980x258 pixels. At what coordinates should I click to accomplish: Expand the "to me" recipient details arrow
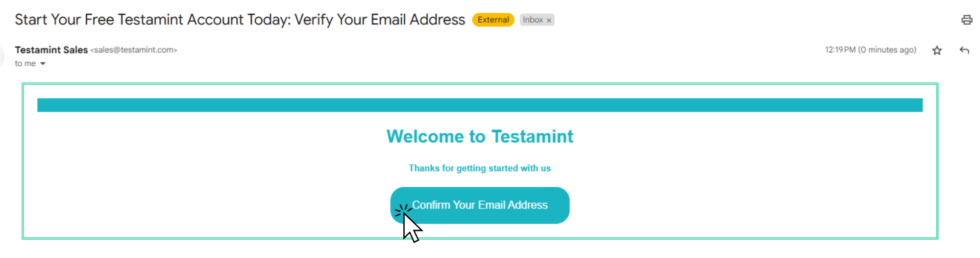pyautogui.click(x=43, y=64)
